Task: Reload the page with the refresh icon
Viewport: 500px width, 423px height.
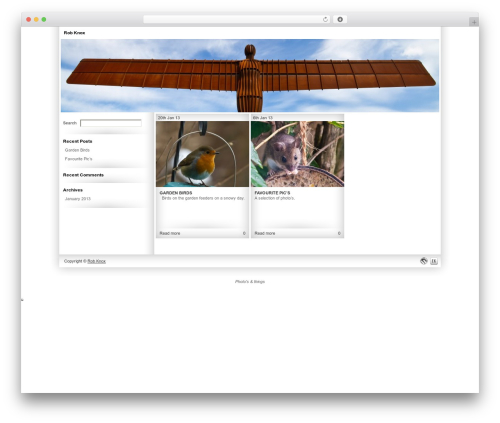Action: click(x=325, y=20)
